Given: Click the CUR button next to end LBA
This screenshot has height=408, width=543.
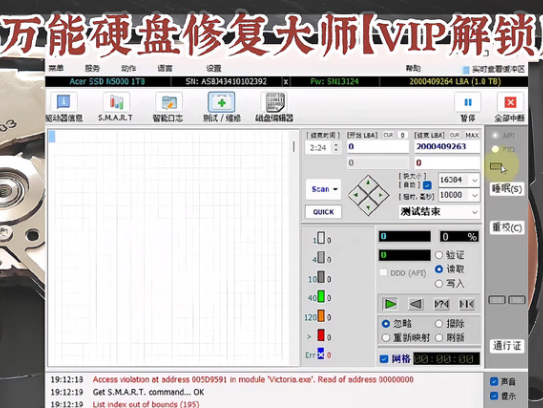Looking at the screenshot, I should (455, 135).
